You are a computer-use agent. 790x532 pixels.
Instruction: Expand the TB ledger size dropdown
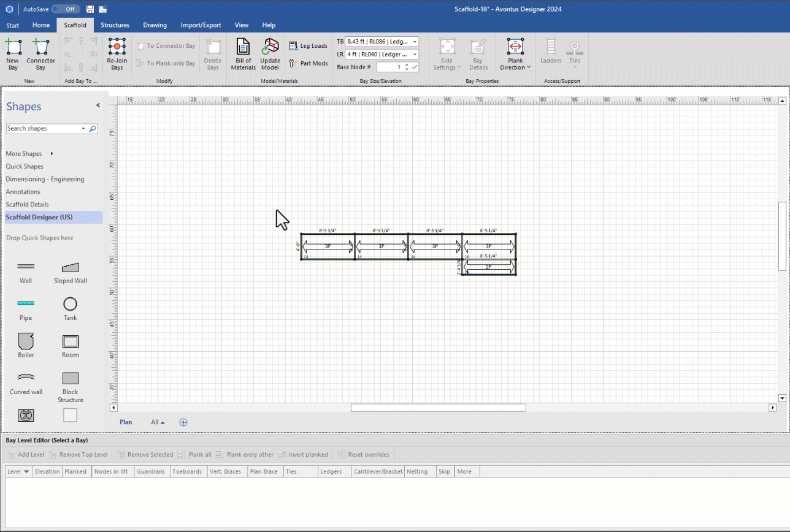click(415, 42)
